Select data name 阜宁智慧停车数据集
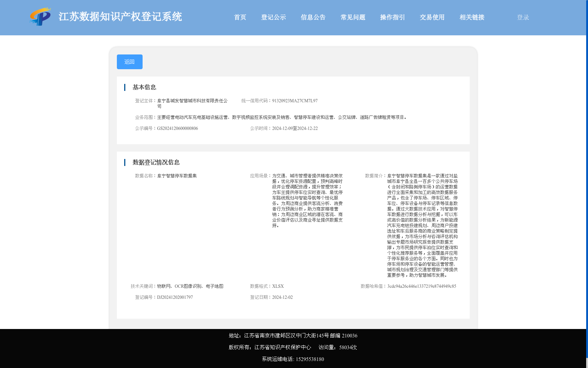This screenshot has height=368, width=588. coord(177,176)
